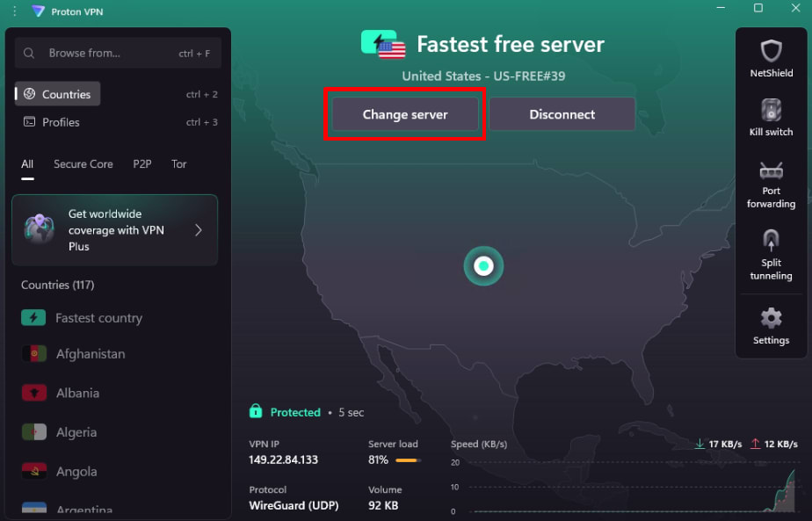Click the Browse from search field
This screenshot has height=521, width=812.
(118, 53)
